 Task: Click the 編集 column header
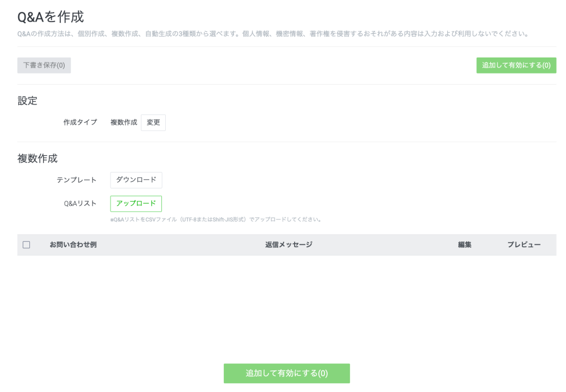pos(464,244)
